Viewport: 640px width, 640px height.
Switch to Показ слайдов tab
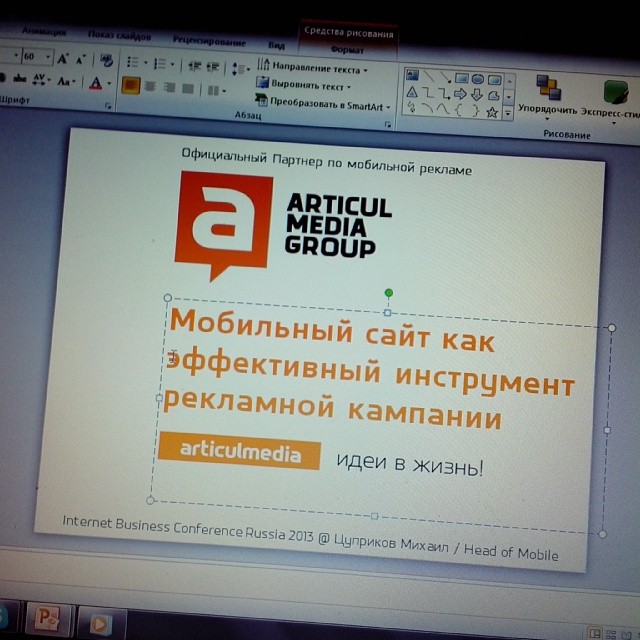pos(119,36)
